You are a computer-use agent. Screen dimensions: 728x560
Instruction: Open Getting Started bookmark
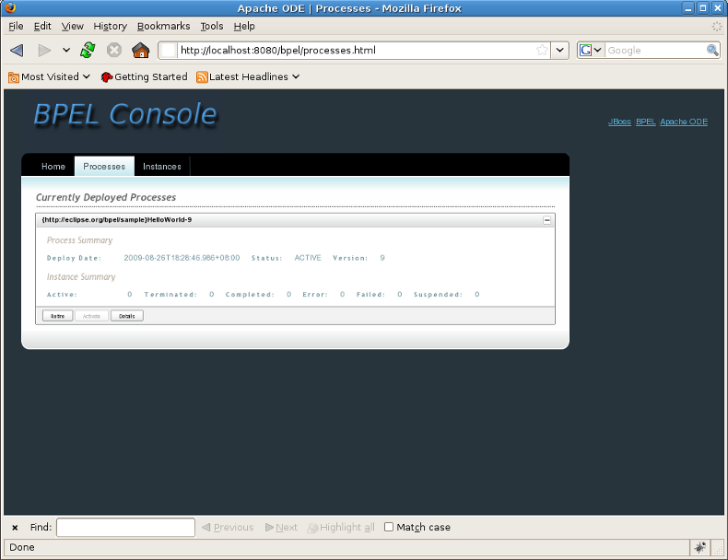(x=145, y=77)
